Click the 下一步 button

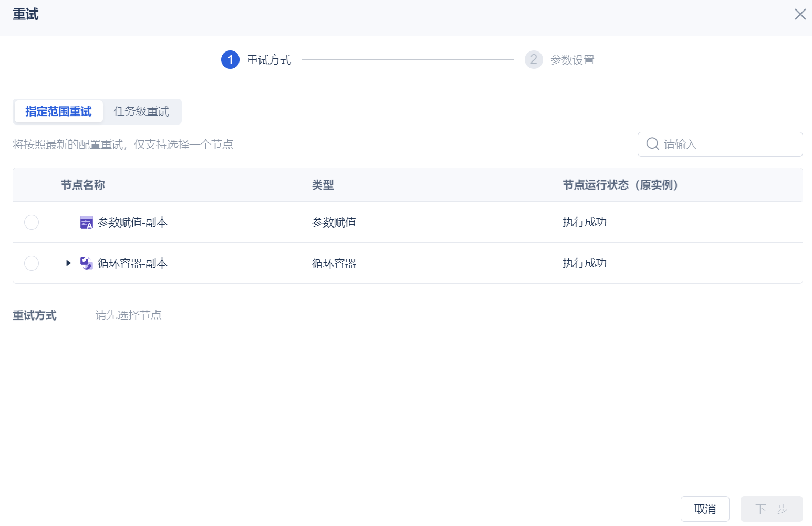point(772,509)
